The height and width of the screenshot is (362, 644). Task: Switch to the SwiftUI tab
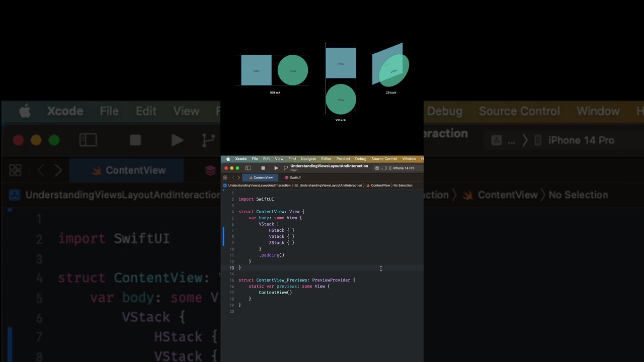click(x=293, y=177)
